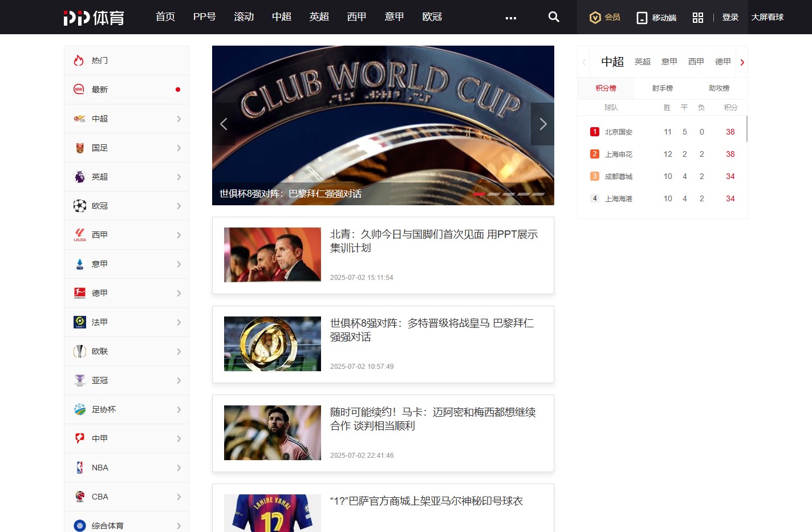This screenshot has height=532, width=812.
Task: Switch standings to the 英超 league tab
Action: pos(643,62)
